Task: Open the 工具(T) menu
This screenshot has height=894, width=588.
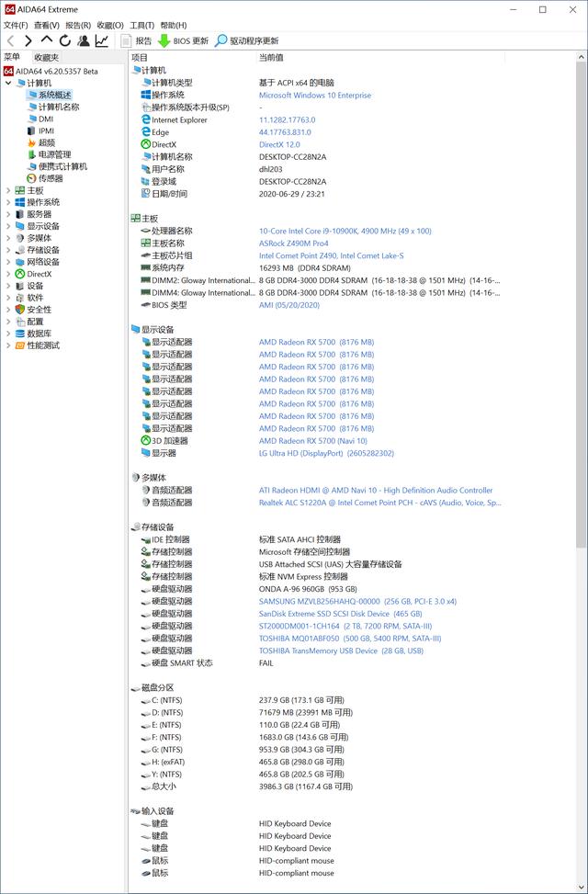Action: pyautogui.click(x=142, y=25)
